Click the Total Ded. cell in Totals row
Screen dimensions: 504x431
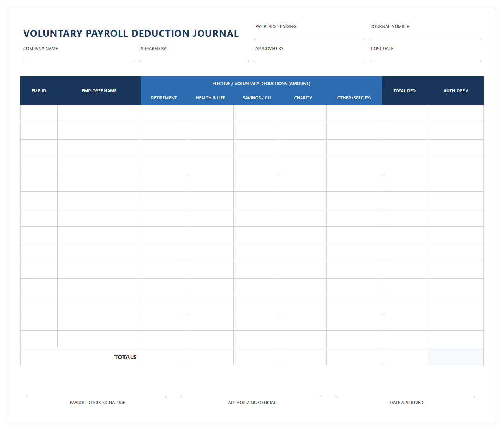click(x=405, y=357)
